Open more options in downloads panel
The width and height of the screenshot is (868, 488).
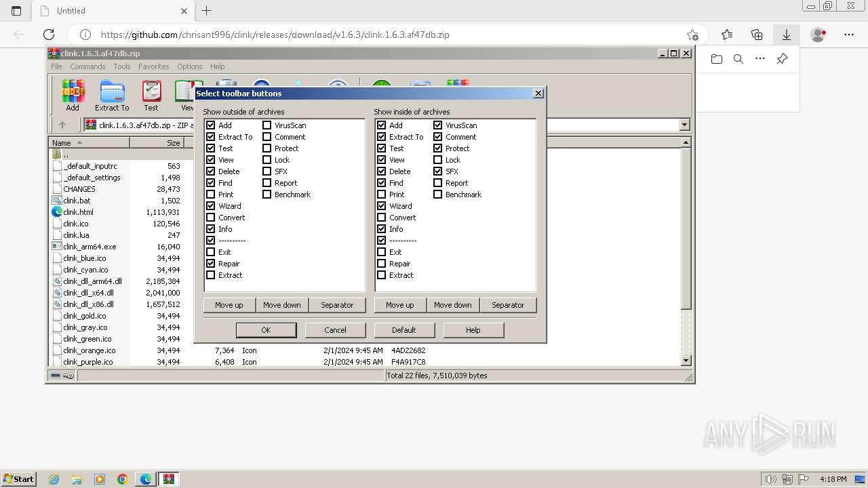click(760, 59)
